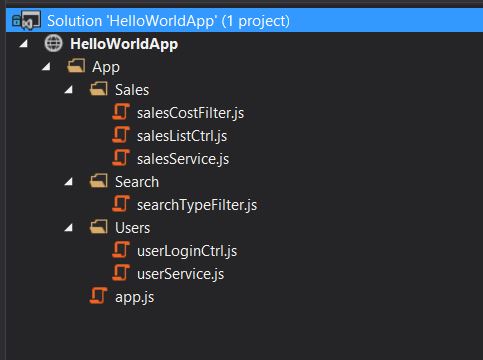Viewport: 483px width, 360px height.
Task: Select searchTypeFilter.js file name
Action: coord(197,205)
